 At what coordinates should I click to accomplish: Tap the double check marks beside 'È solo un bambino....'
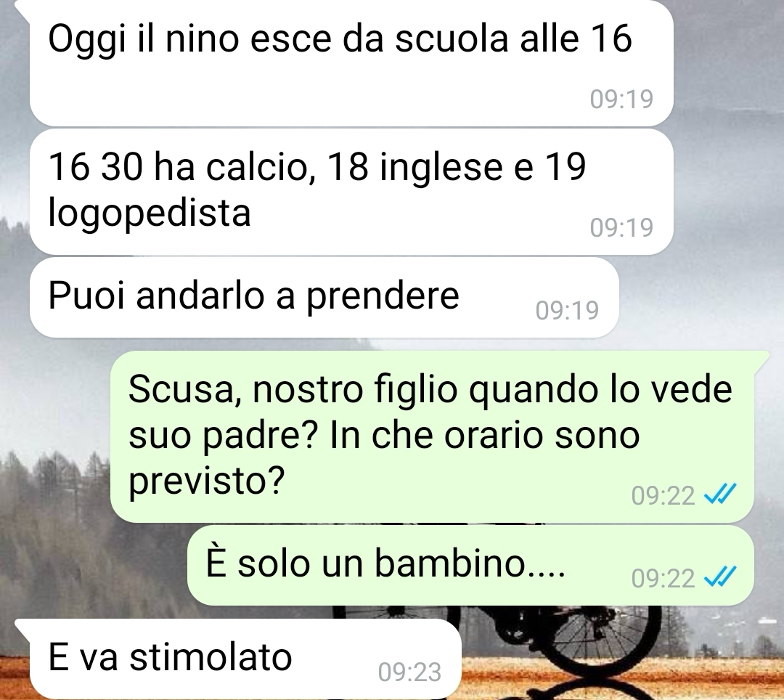(x=719, y=577)
